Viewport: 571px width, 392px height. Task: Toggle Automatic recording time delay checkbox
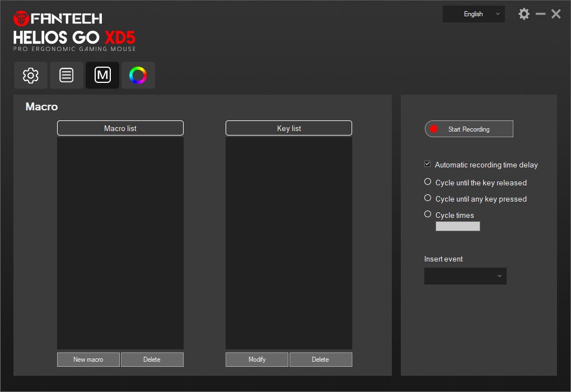click(428, 164)
